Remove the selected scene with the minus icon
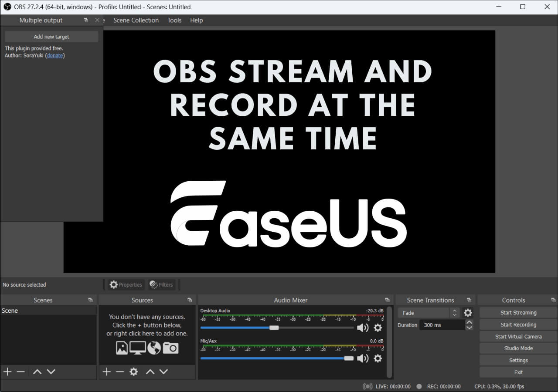This screenshot has height=392, width=558. pyautogui.click(x=20, y=372)
